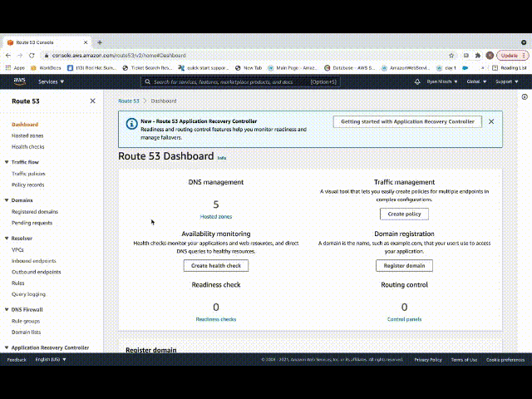Open the Readiness checks link
The height and width of the screenshot is (399, 532).
point(216,319)
